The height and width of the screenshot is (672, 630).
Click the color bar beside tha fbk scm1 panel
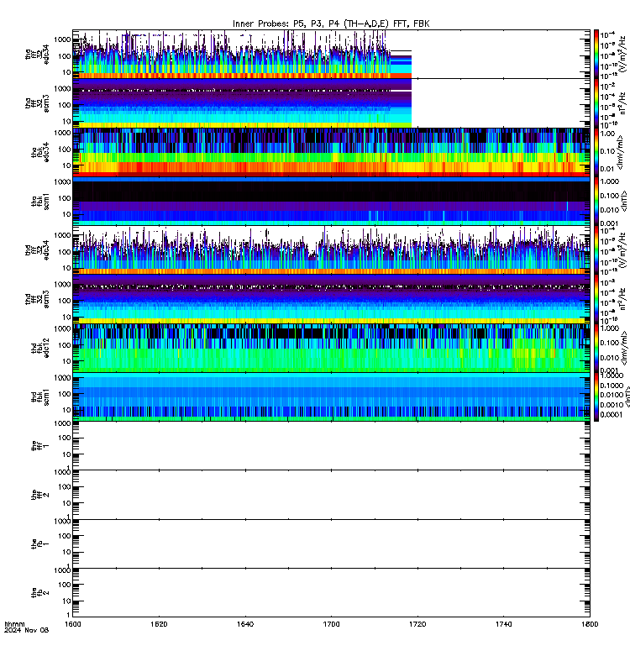point(596,201)
